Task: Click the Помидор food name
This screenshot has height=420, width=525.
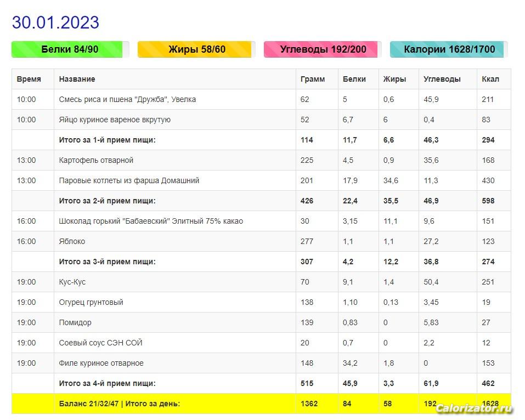Action: pos(75,322)
